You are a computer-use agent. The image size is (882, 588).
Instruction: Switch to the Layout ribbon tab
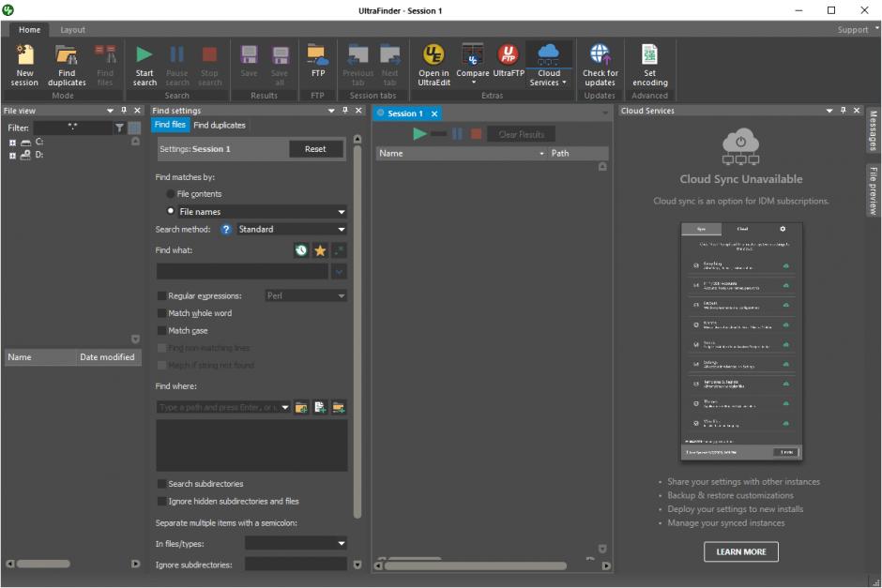(72, 30)
